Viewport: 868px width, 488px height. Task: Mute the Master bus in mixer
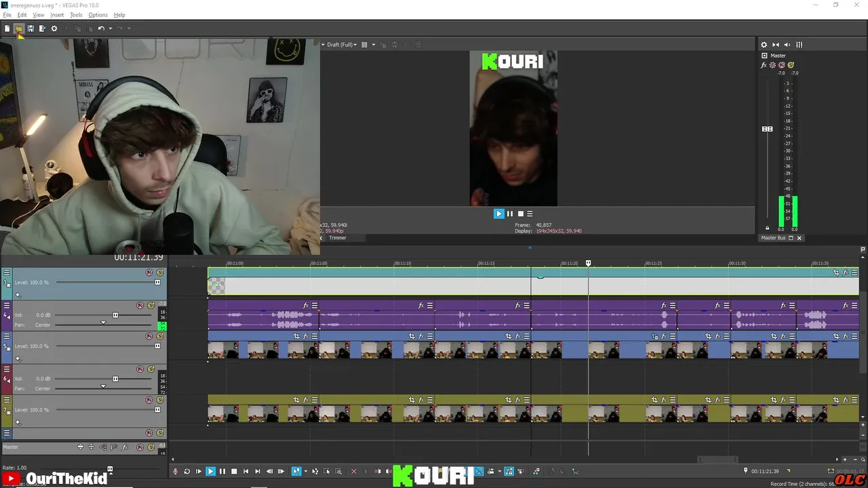[x=781, y=65]
